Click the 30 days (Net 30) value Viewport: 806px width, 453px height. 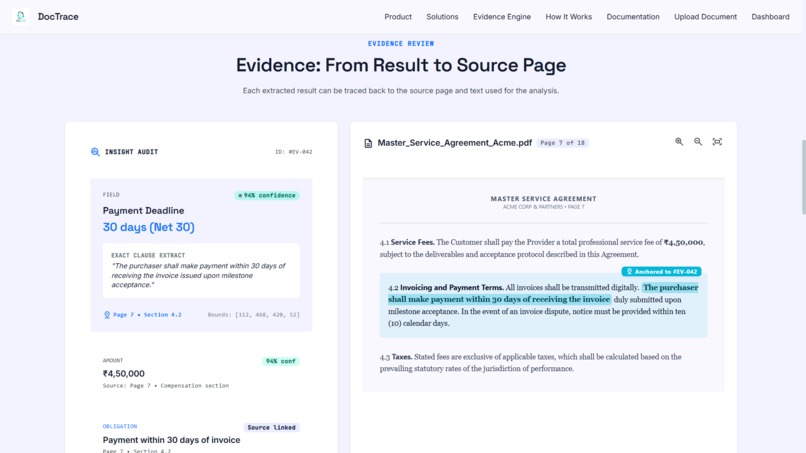point(149,227)
